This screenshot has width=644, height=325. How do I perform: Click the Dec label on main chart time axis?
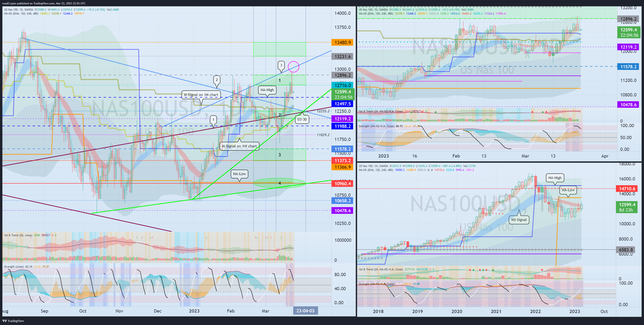[158, 311]
